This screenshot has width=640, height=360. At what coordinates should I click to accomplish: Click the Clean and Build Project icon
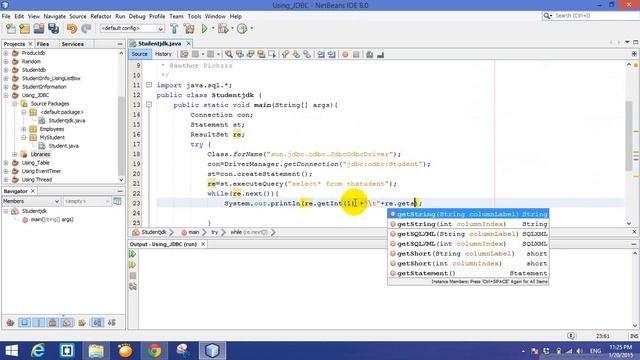tap(189, 29)
